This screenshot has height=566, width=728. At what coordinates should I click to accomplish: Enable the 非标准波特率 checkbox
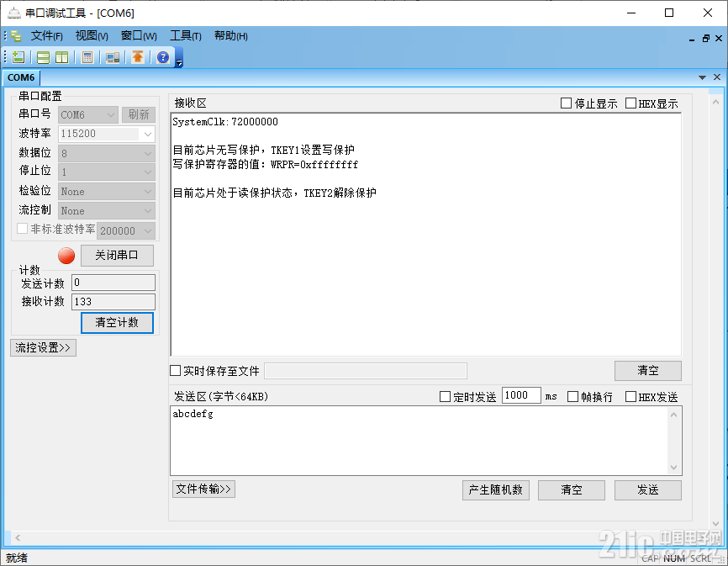(22, 229)
